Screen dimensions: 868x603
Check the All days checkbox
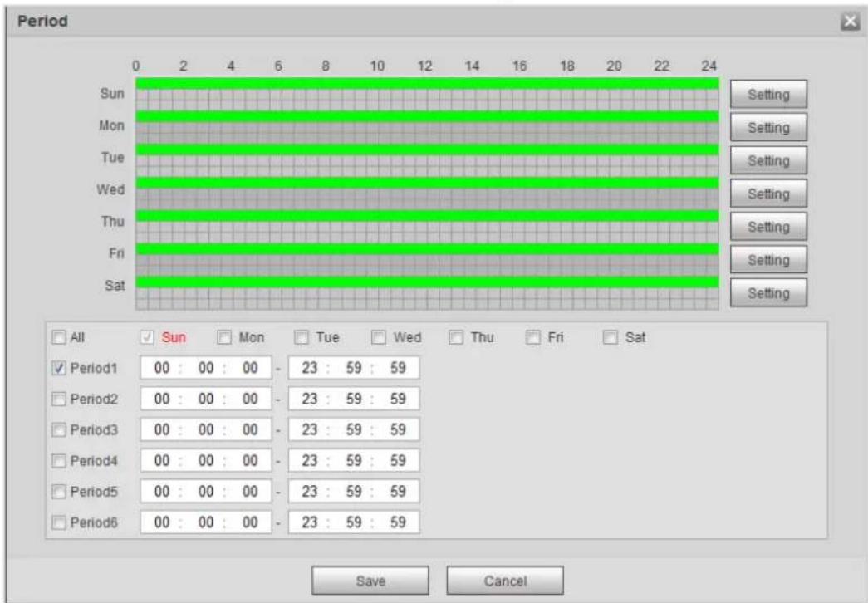pos(59,337)
